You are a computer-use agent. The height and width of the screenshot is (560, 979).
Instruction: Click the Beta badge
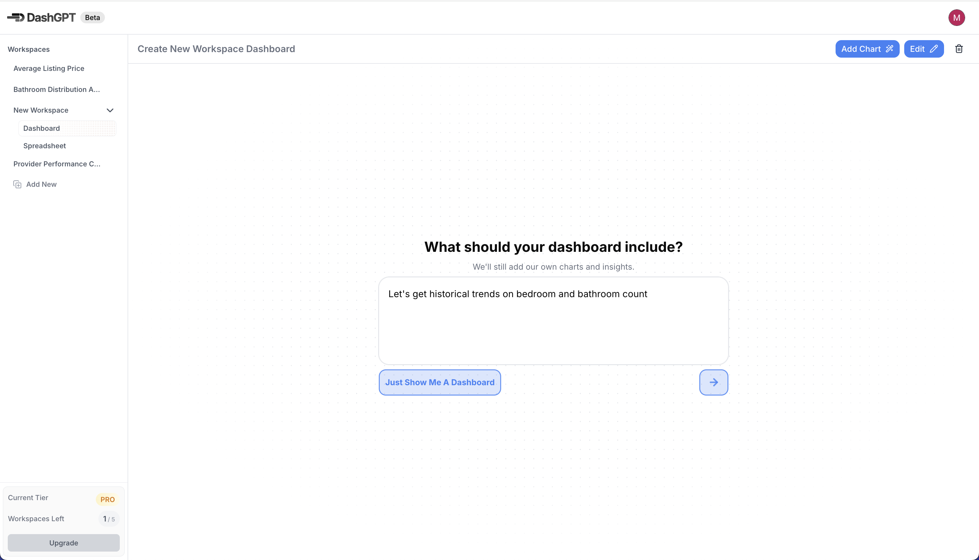(x=92, y=17)
